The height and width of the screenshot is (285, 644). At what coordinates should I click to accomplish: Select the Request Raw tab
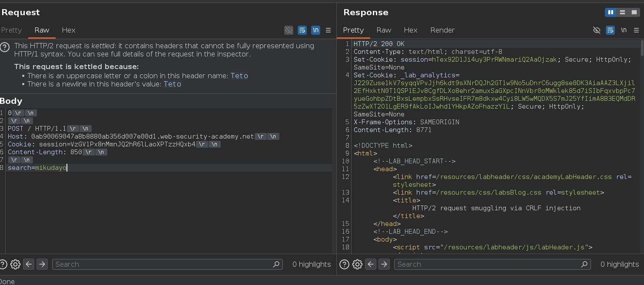coord(42,30)
